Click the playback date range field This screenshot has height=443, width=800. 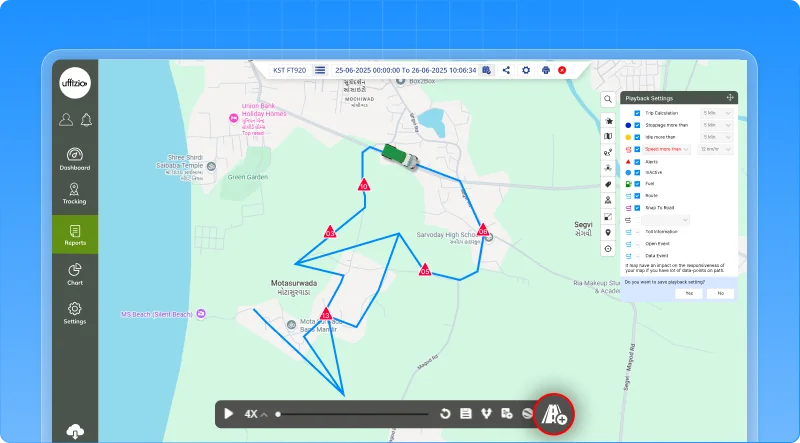coord(406,70)
